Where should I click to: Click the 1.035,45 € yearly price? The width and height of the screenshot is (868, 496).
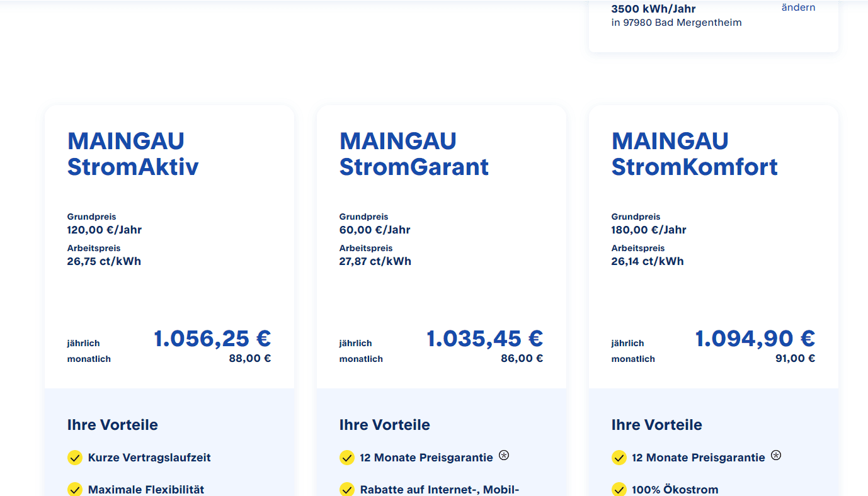tap(485, 339)
